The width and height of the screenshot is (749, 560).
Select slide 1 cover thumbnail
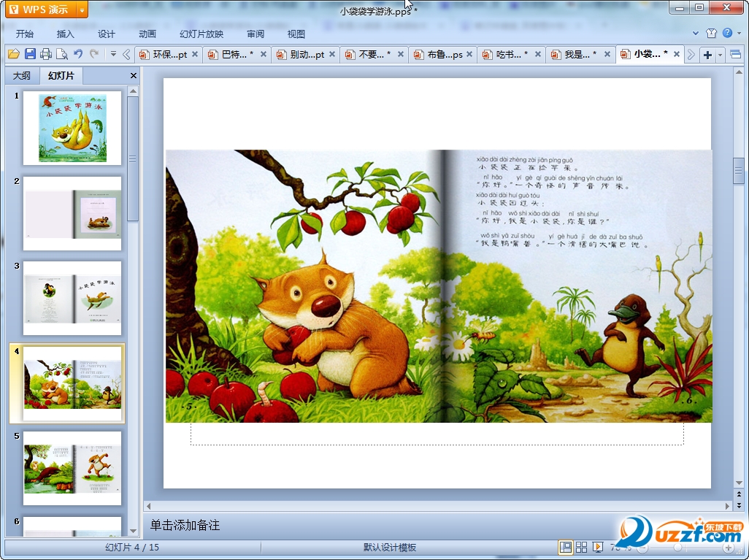72,128
